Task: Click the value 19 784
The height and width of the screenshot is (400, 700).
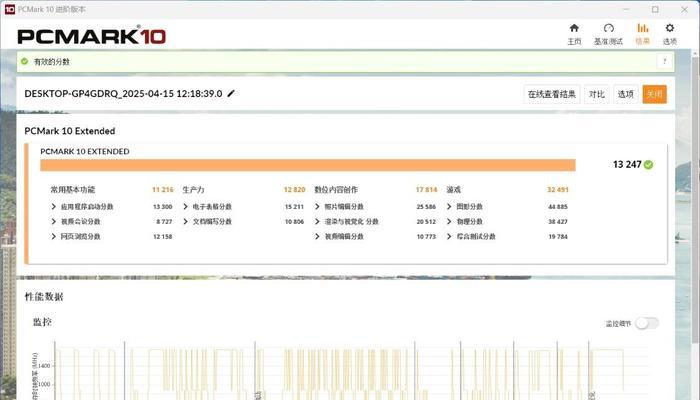Action: point(558,237)
